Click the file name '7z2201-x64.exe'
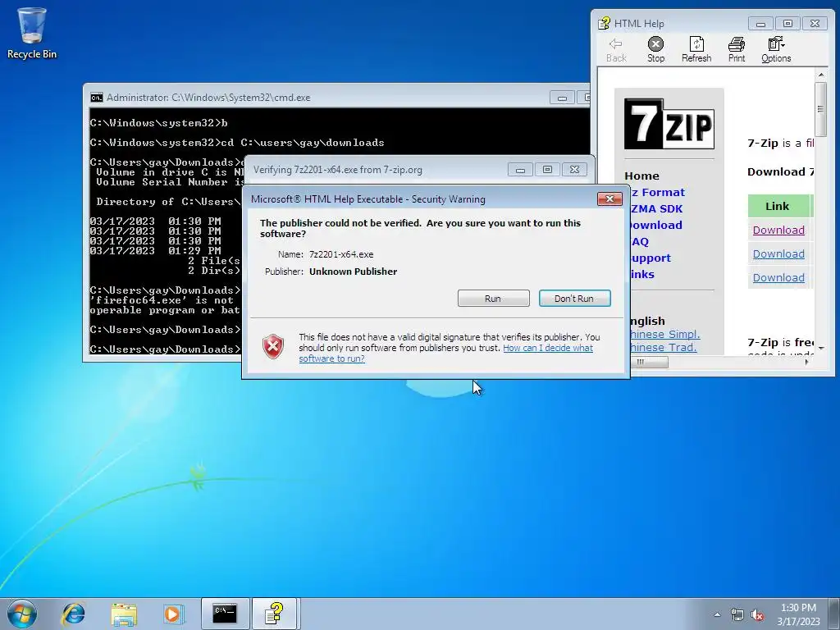840x630 pixels. (x=341, y=254)
